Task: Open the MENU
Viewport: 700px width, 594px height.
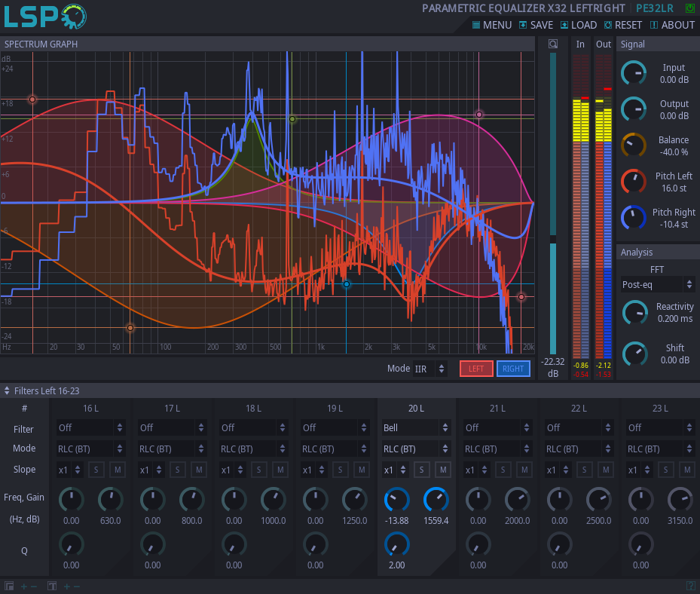Action: tap(492, 25)
